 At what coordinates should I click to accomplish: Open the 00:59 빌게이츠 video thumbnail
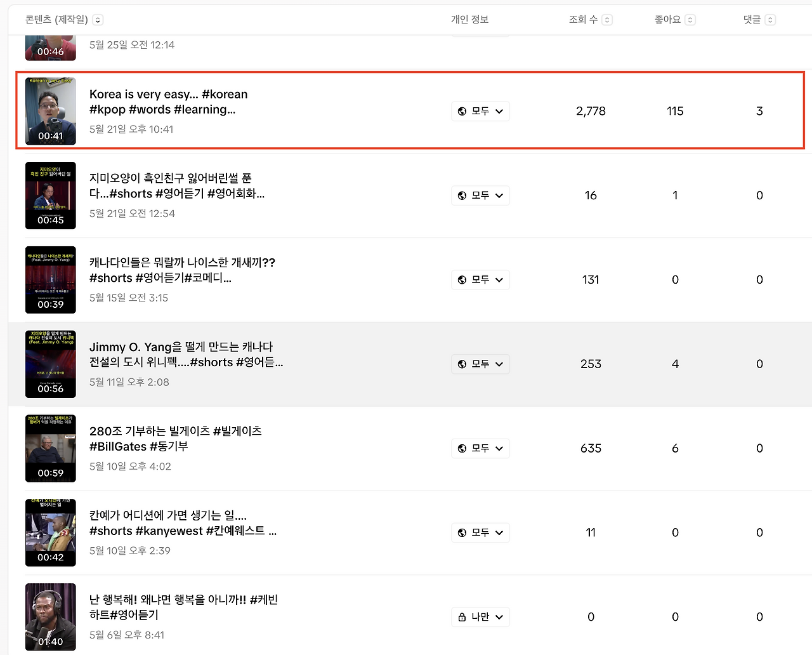[x=51, y=448]
